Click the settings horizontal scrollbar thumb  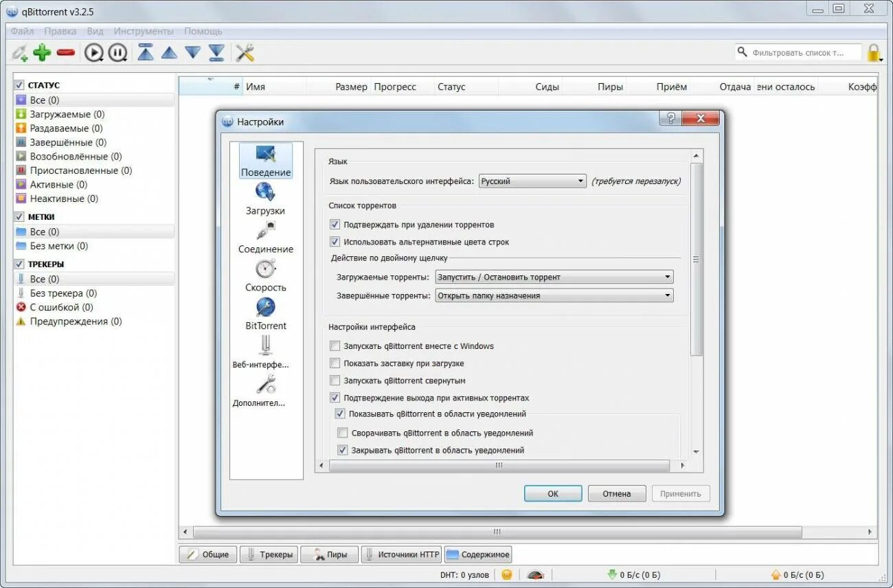(x=499, y=465)
